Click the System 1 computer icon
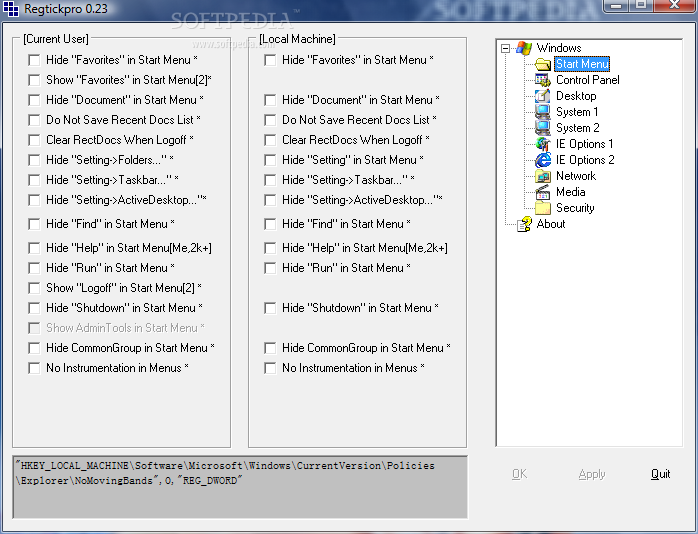 (543, 112)
